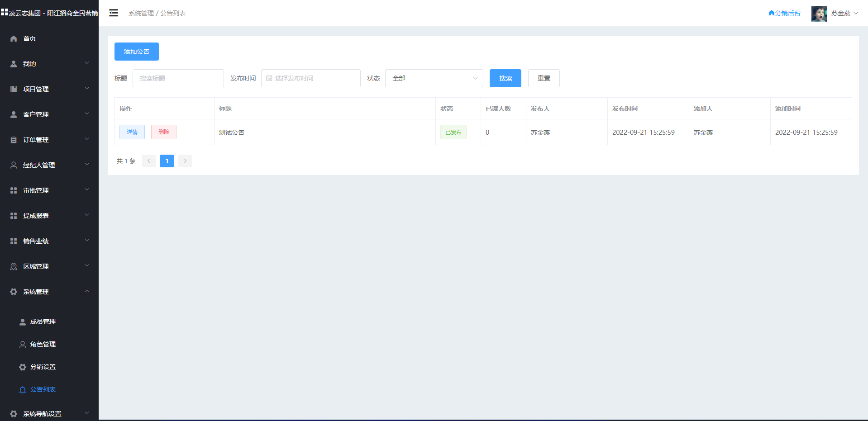Click the 区域管理 location icon
Image resolution: width=868 pixels, height=421 pixels.
pos(14,266)
